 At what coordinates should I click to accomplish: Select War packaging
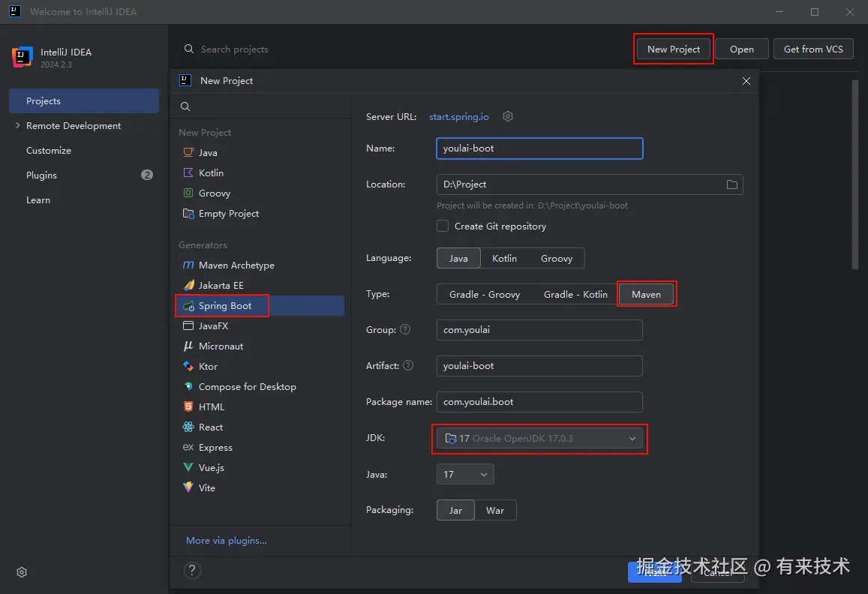point(495,510)
